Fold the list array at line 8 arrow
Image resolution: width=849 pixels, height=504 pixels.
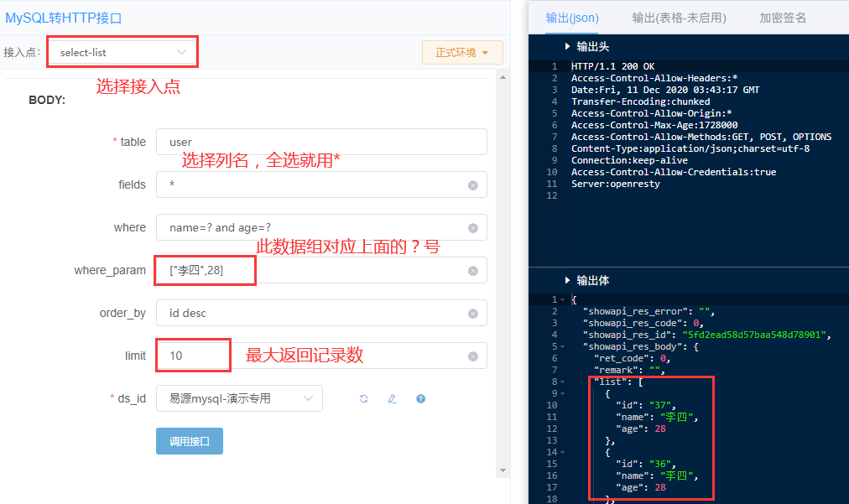point(563,382)
